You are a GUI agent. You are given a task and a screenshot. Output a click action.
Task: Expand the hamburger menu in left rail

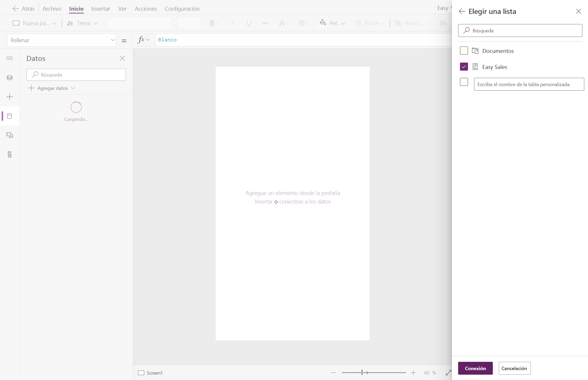click(10, 58)
